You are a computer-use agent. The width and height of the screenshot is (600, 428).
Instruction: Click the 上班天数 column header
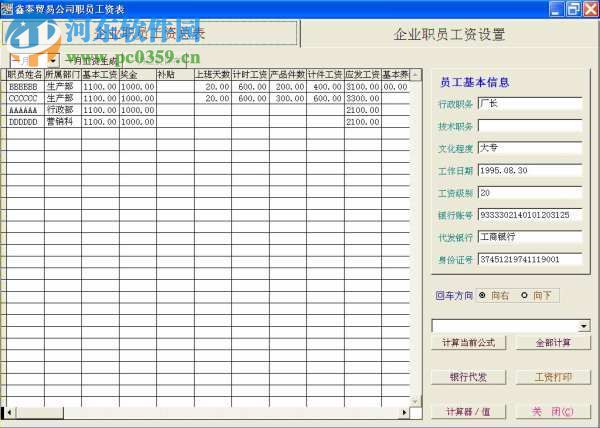coord(213,75)
